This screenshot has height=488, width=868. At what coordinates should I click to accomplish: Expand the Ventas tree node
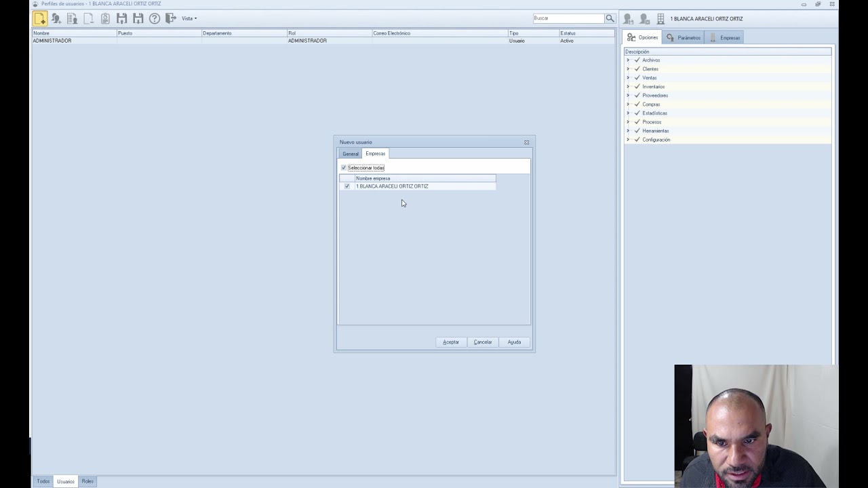click(x=628, y=78)
